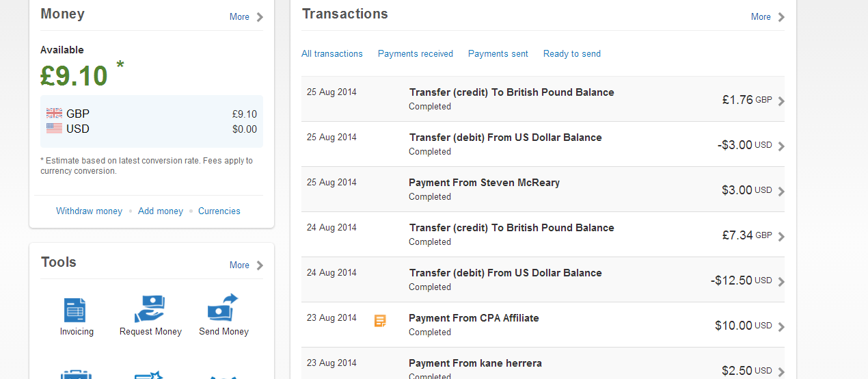Select the Payments sent filter
The height and width of the screenshot is (379, 868).
tap(498, 54)
